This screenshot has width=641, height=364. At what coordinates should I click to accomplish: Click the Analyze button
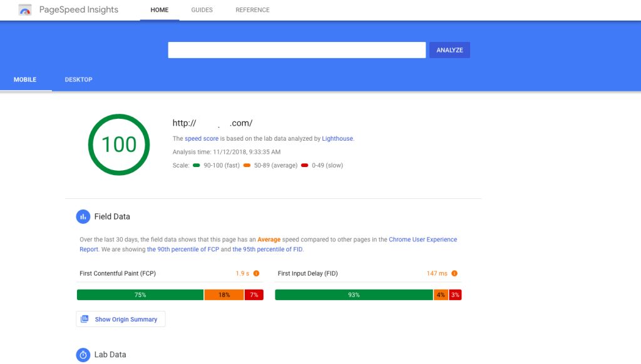(449, 50)
